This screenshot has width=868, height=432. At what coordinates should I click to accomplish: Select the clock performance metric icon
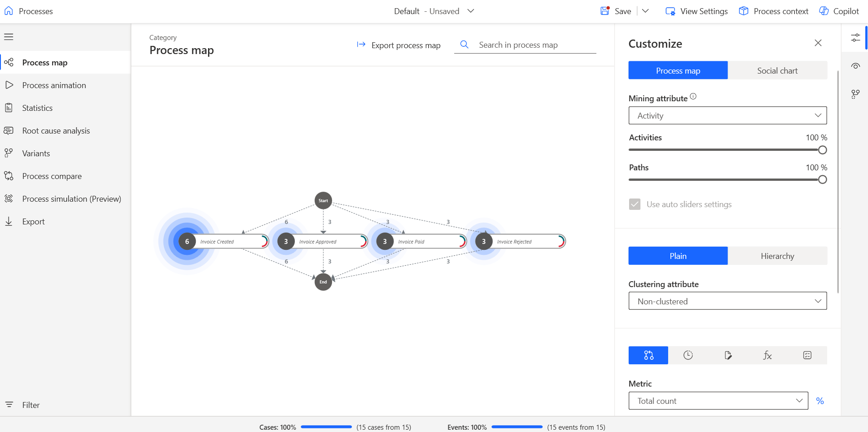click(688, 355)
